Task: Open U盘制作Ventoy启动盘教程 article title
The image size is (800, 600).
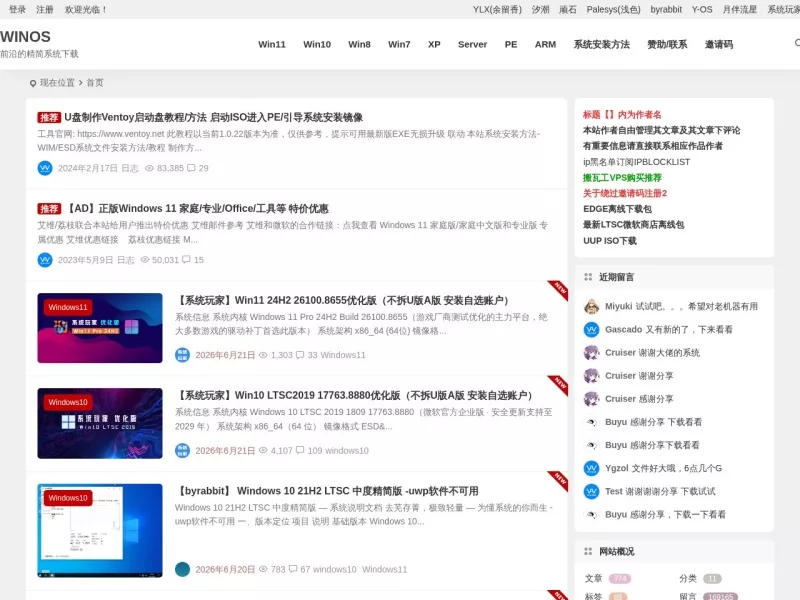Action: 214,117
